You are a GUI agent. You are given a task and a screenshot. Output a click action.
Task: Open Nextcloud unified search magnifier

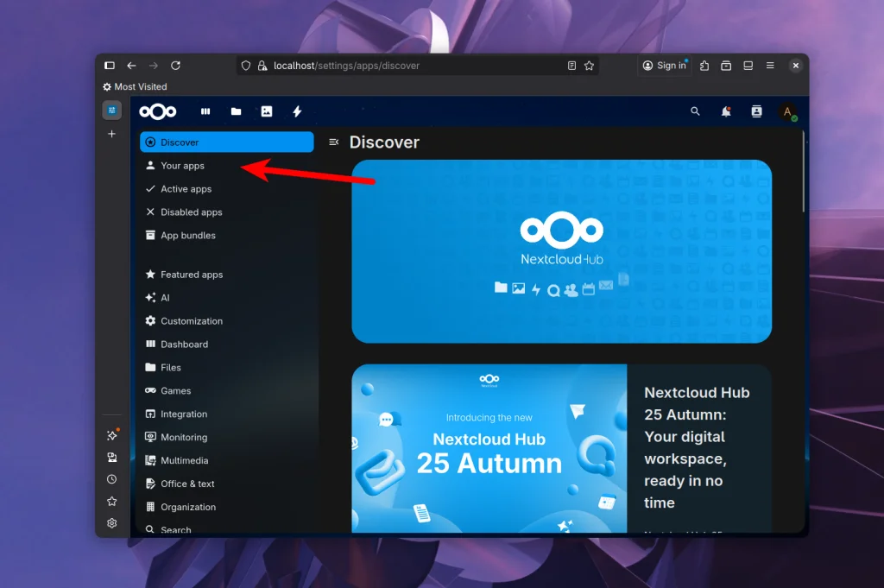pos(696,111)
